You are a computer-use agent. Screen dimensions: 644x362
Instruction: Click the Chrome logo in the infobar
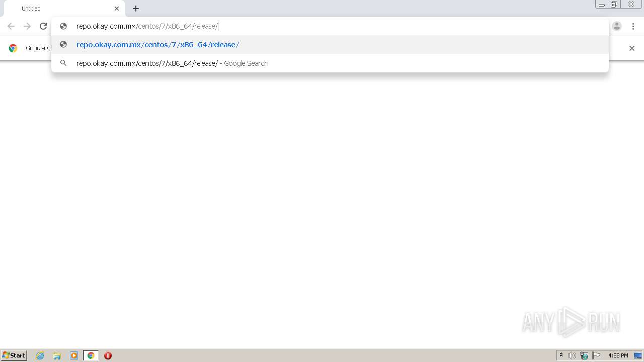point(13,48)
